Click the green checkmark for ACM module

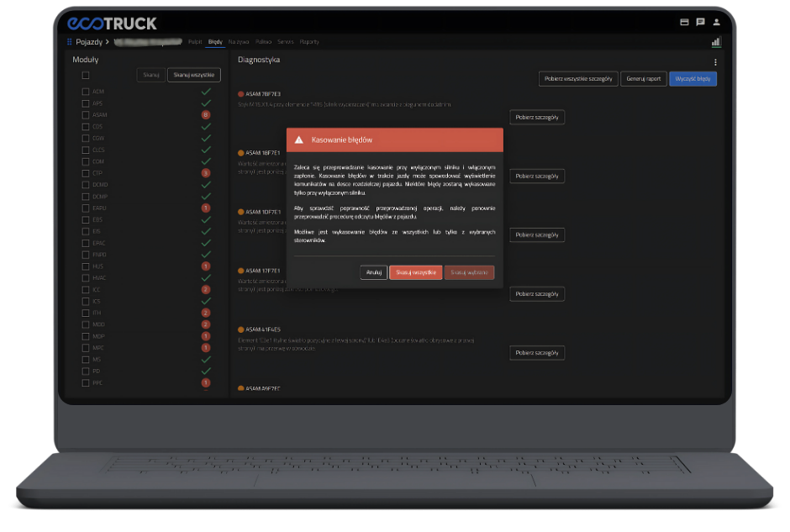tap(206, 91)
